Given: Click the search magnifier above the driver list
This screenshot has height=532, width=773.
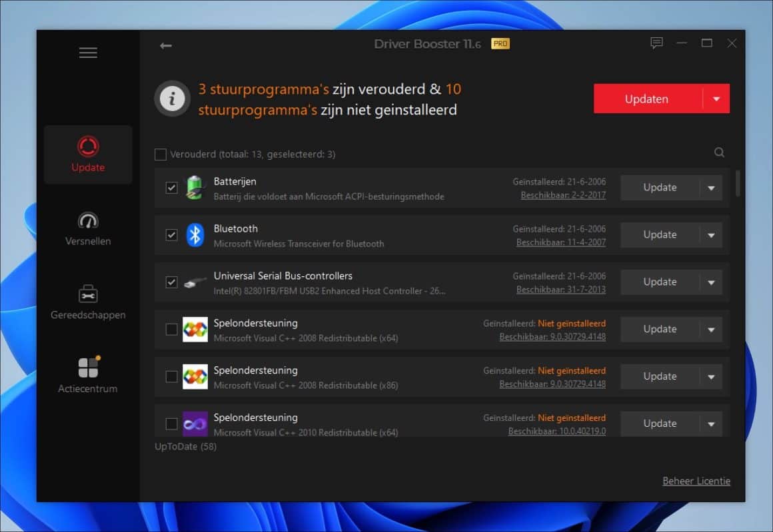Looking at the screenshot, I should [x=719, y=152].
